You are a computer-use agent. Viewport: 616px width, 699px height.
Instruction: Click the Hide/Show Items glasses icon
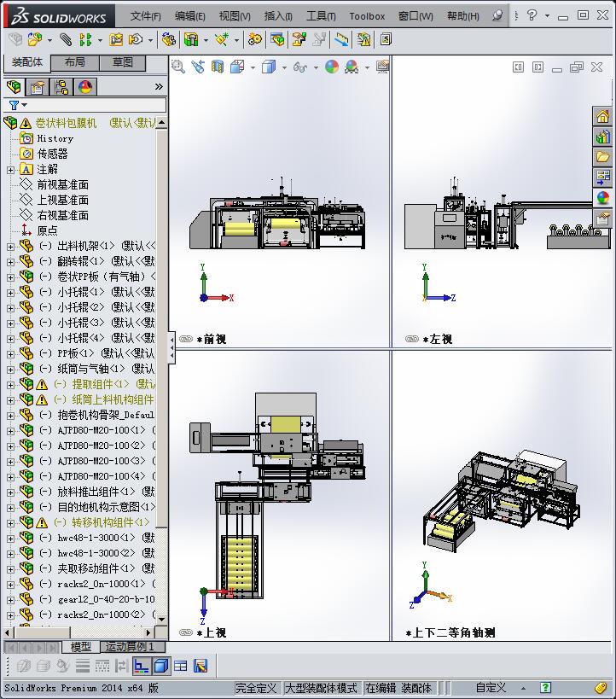300,67
